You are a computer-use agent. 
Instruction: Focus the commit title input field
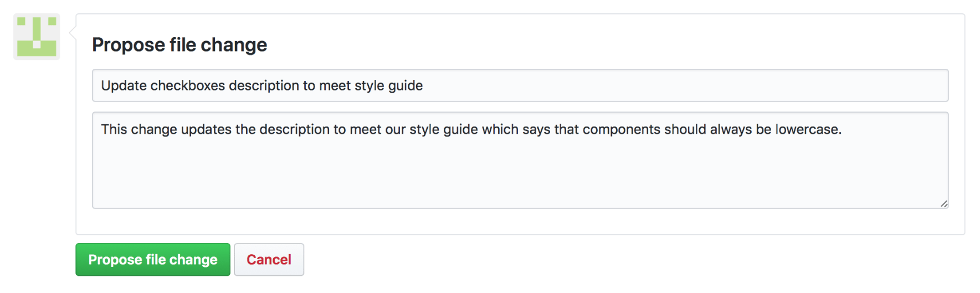tap(520, 85)
